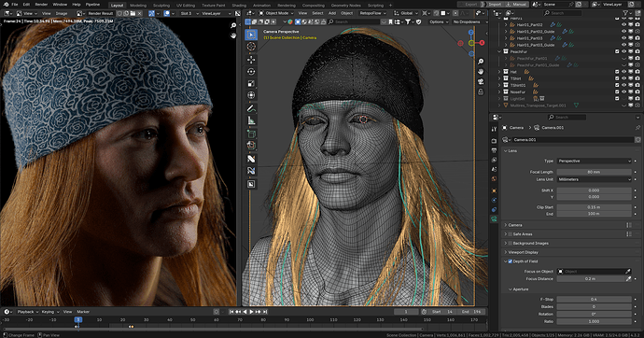Switch to the Geometry Nodes workspace tab
The image size is (644, 338).
click(x=346, y=6)
